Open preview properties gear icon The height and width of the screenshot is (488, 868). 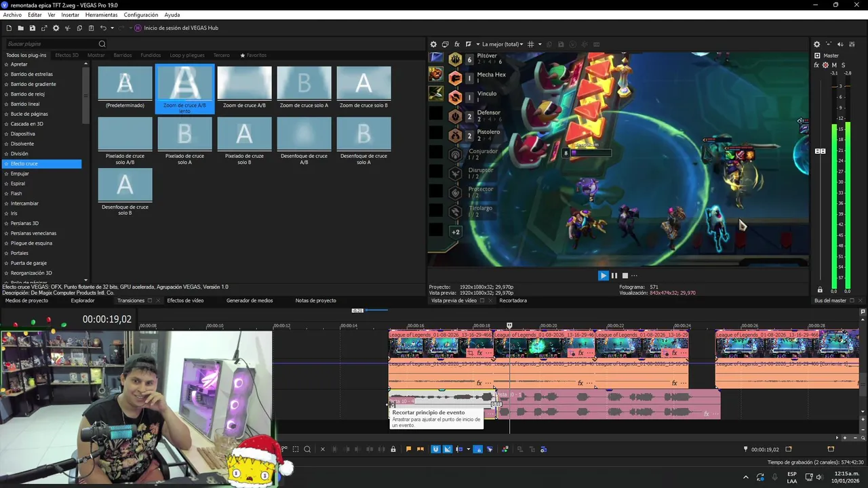coord(433,44)
